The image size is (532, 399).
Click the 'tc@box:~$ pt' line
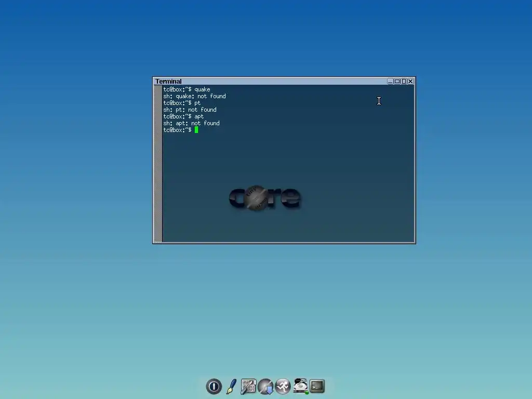(182, 103)
